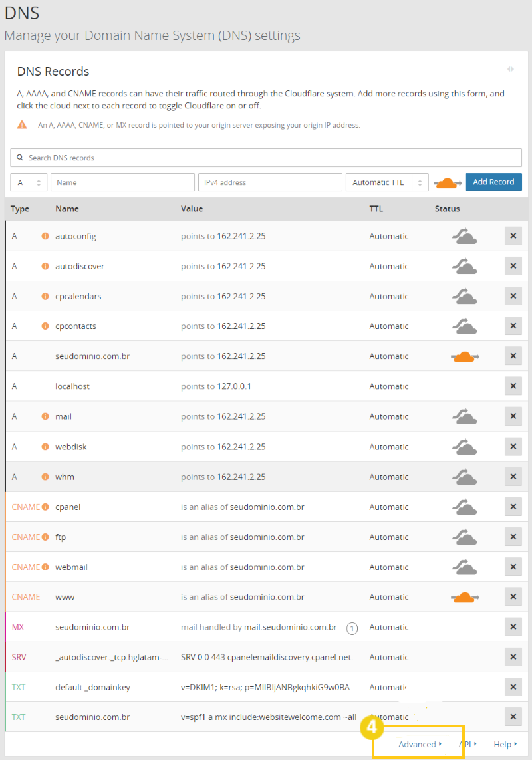Screen dimensions: 532x760
Task: Click the Add Record button
Action: tap(493, 182)
